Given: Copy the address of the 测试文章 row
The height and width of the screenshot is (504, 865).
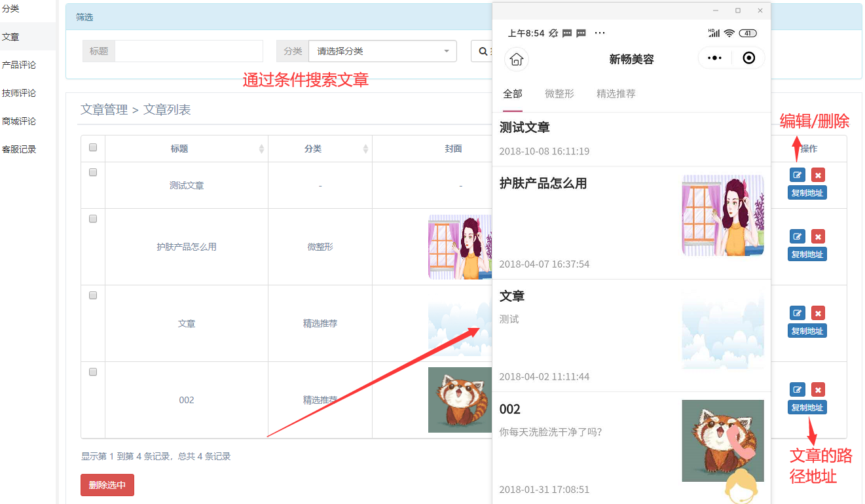Looking at the screenshot, I should coord(807,192).
